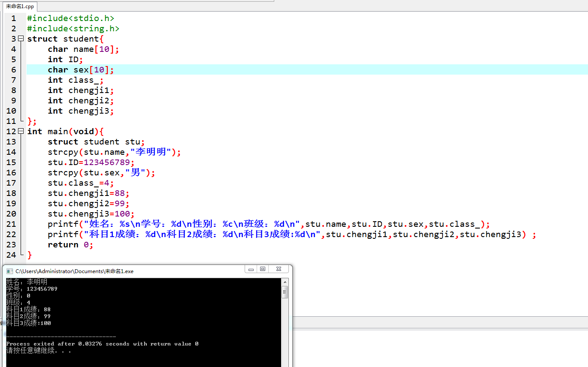Screen dimensions: 588x367
Task: Click line number 6 in the gutter
Action: click(x=14, y=69)
